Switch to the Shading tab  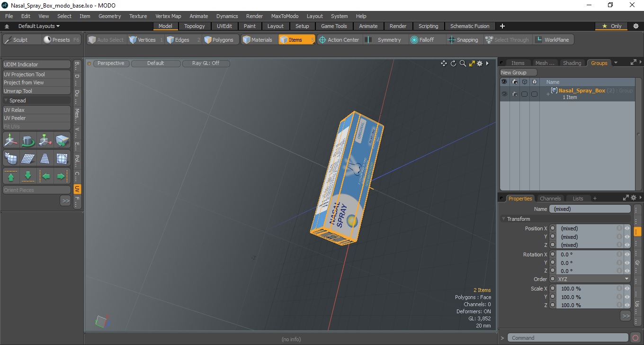[572, 63]
